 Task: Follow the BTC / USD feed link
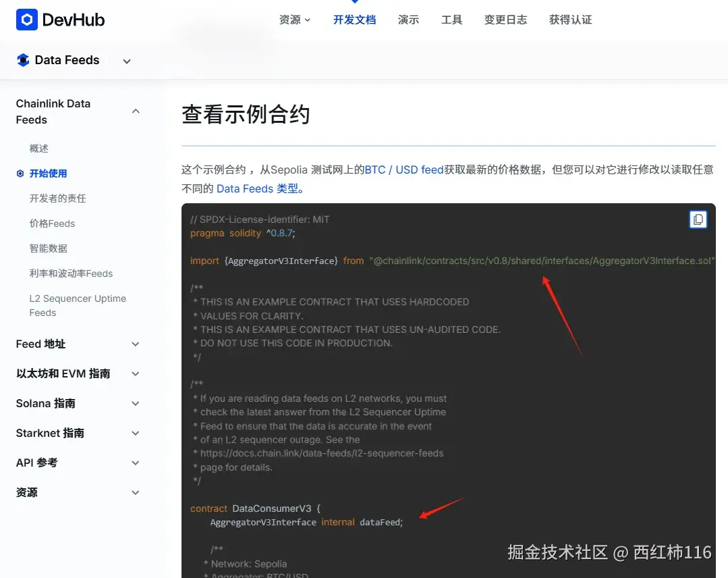[404, 169]
